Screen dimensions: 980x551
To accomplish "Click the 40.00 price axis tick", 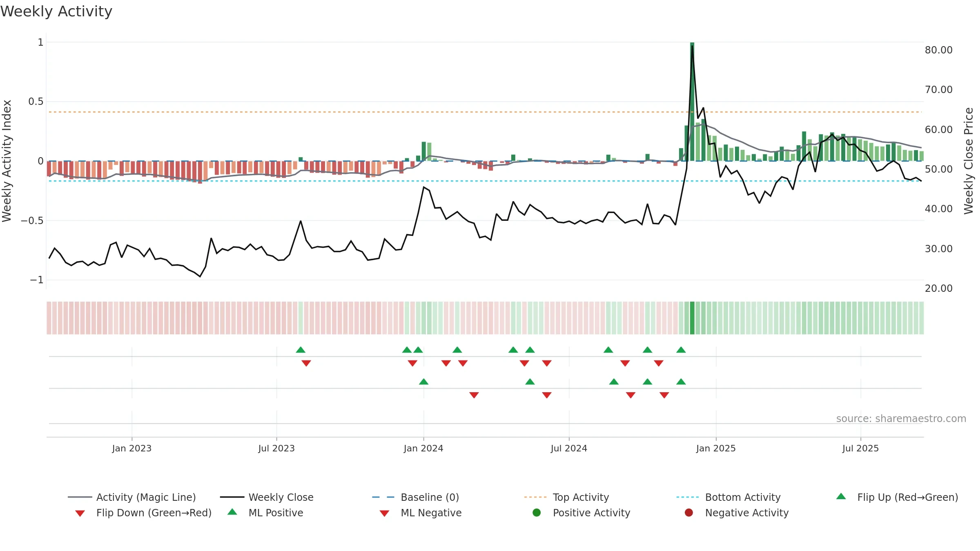I will coord(939,209).
